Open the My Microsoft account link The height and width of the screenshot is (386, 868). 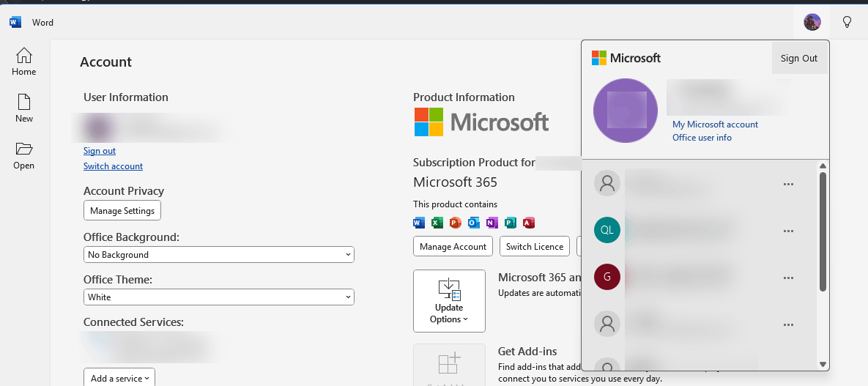click(x=715, y=125)
